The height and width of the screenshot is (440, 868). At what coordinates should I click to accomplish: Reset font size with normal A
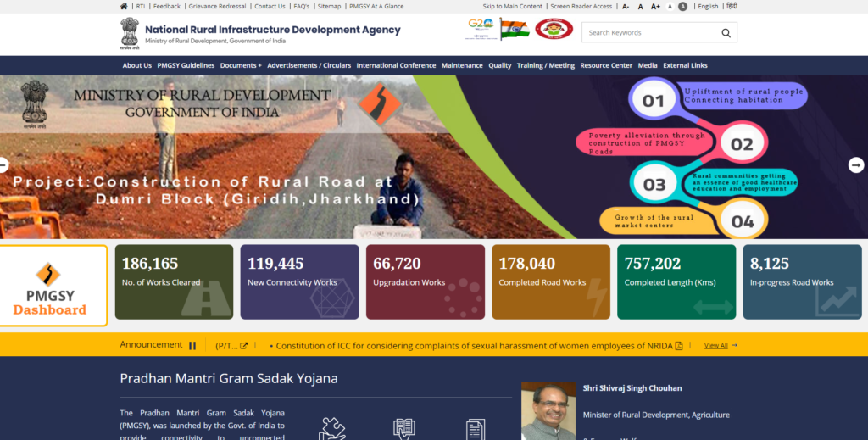pyautogui.click(x=641, y=7)
